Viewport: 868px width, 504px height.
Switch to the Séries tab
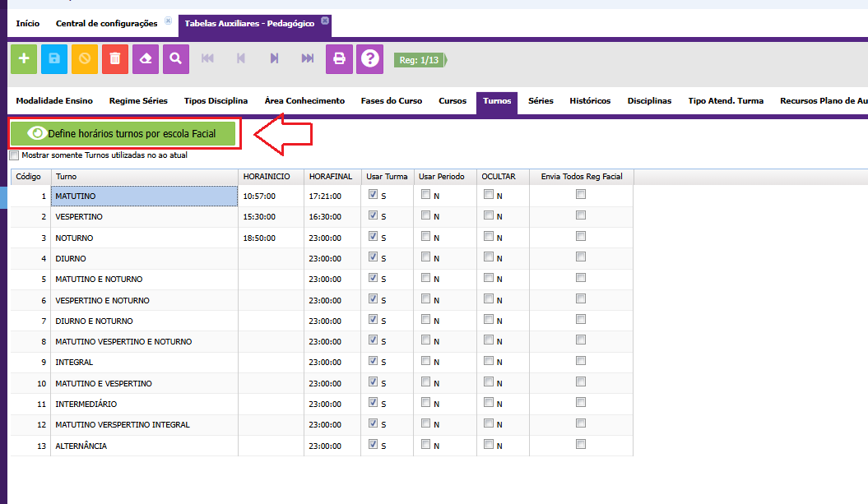tap(541, 101)
